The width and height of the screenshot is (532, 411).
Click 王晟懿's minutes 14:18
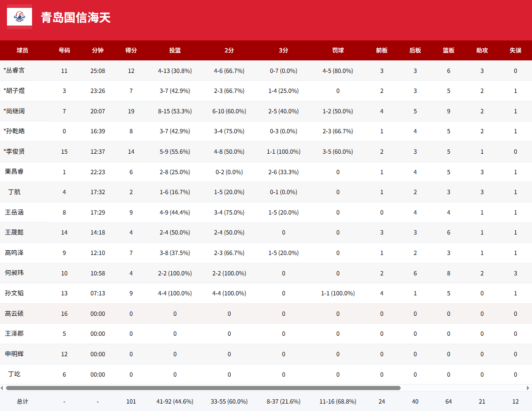pos(97,233)
